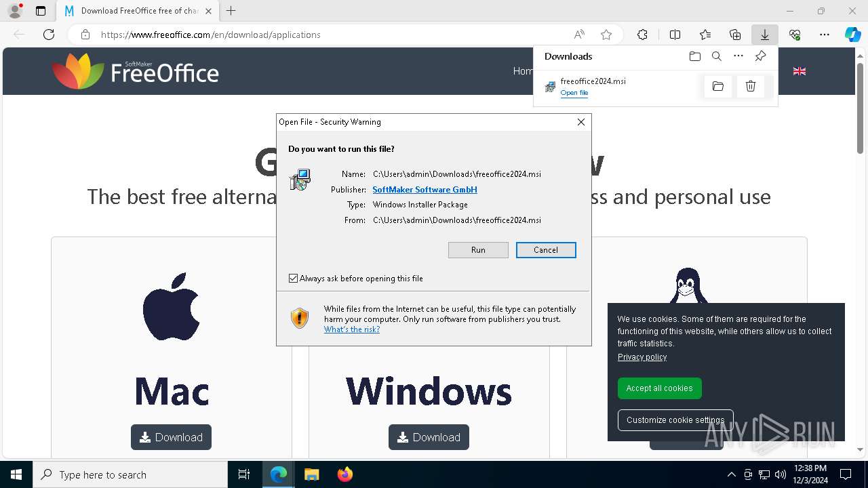Open the notification center icon

click(x=846, y=474)
